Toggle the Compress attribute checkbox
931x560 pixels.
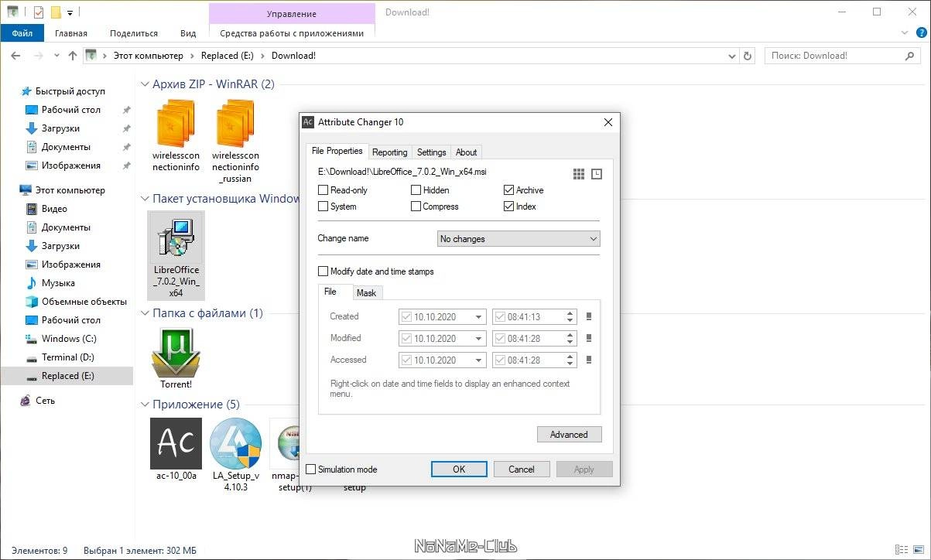(x=416, y=207)
